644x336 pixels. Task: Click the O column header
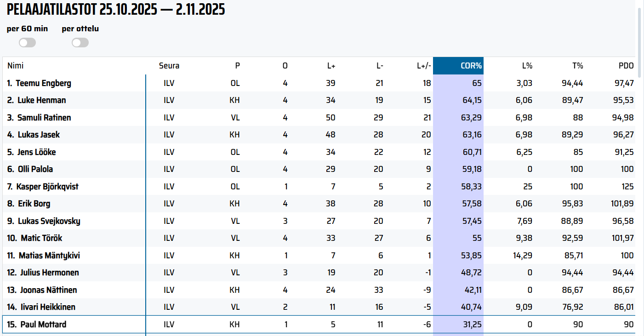[285, 66]
